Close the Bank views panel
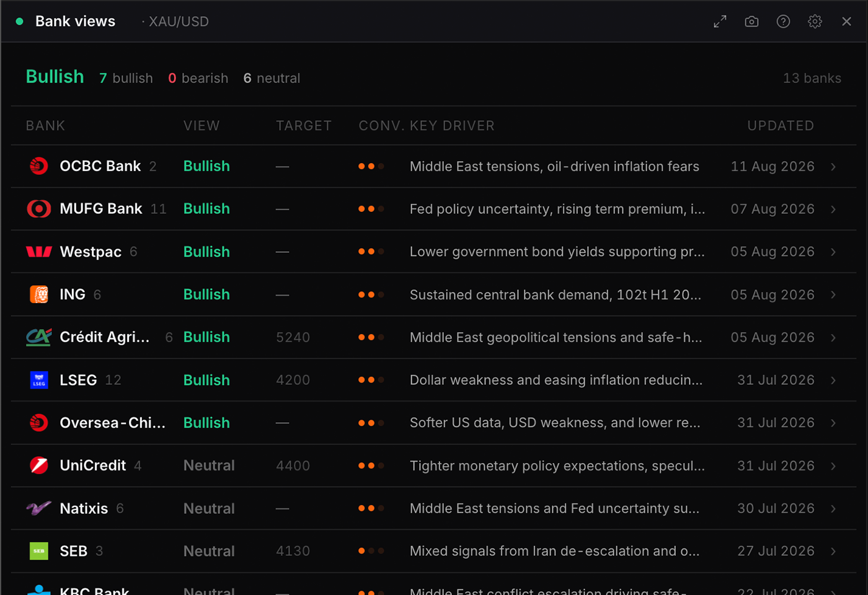The image size is (868, 595). (846, 22)
